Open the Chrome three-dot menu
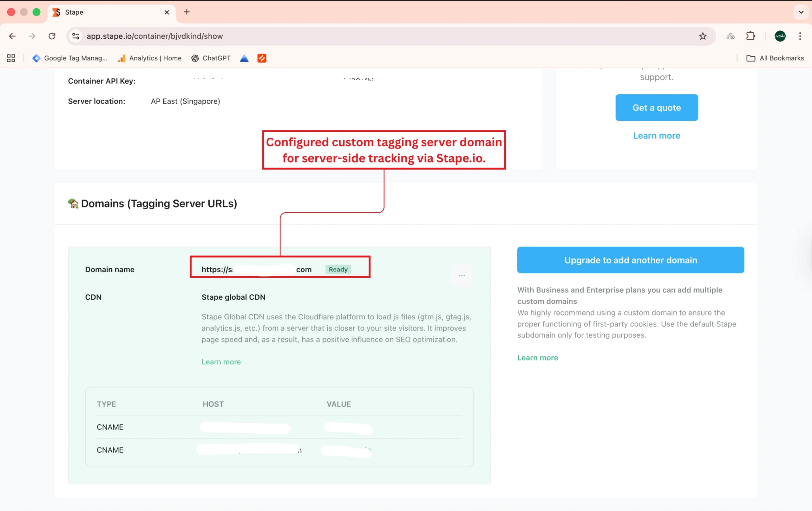Image resolution: width=812 pixels, height=511 pixels. coord(800,36)
